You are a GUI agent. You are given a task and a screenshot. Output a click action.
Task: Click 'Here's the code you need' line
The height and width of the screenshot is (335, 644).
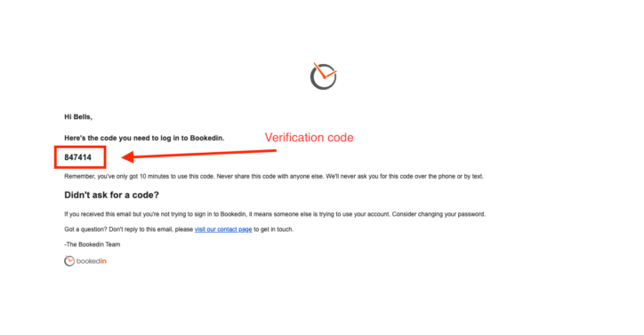click(x=144, y=138)
